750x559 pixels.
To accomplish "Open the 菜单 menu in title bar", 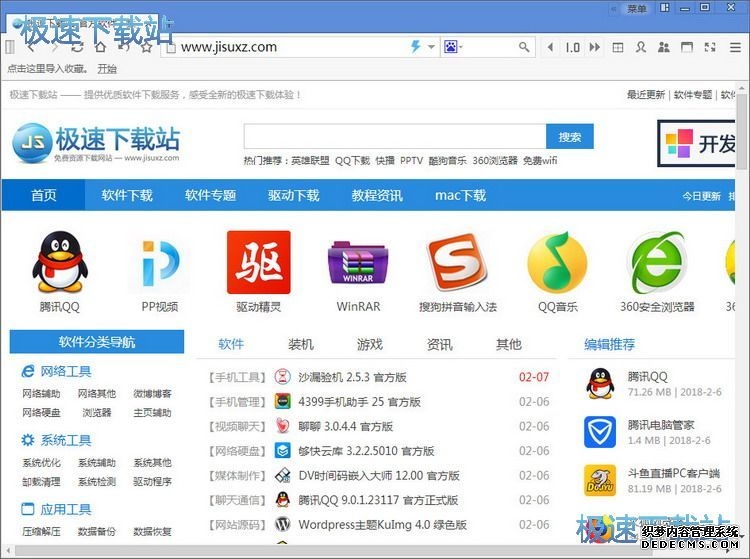I will (636, 9).
